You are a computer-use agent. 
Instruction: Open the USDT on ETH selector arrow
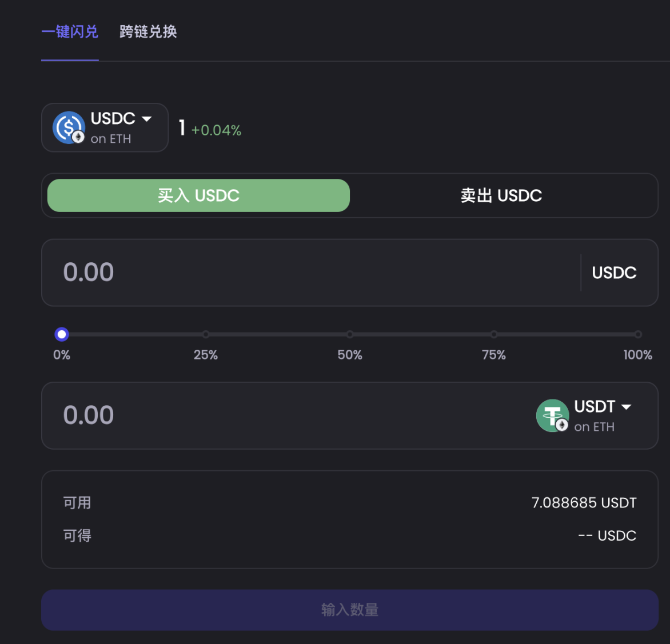[627, 407]
